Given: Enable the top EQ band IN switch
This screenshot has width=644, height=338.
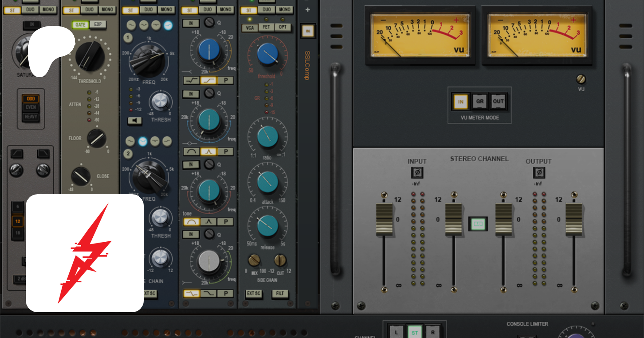Looking at the screenshot, I should coord(191,23).
